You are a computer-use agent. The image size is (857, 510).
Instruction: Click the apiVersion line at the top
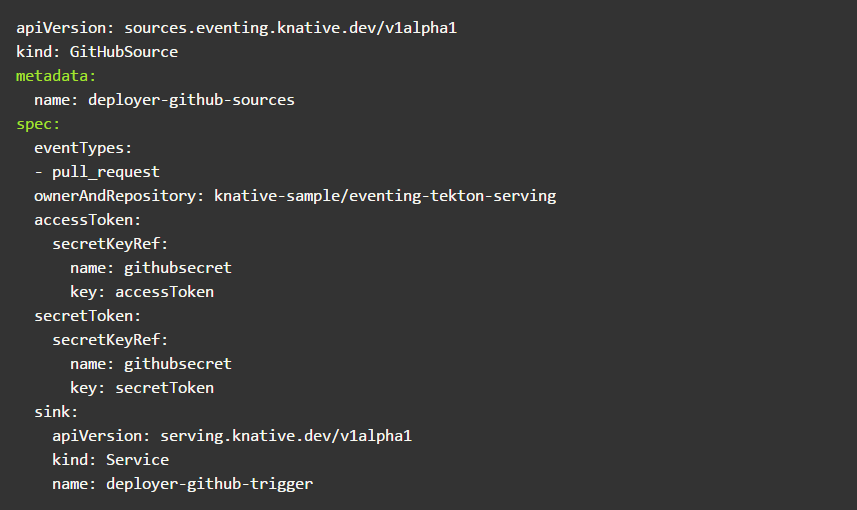pyautogui.click(x=236, y=28)
